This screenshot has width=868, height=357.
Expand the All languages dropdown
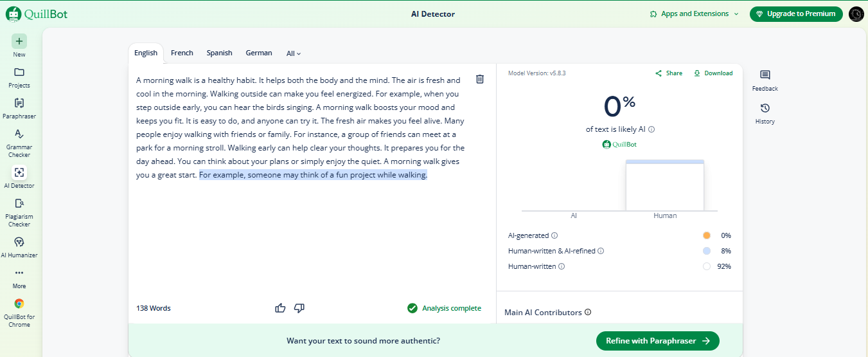click(294, 53)
